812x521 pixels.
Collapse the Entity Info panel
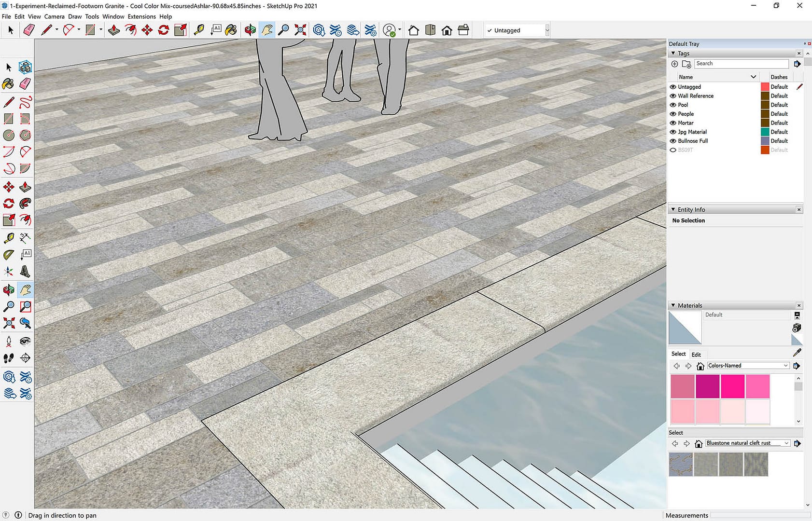pos(673,210)
